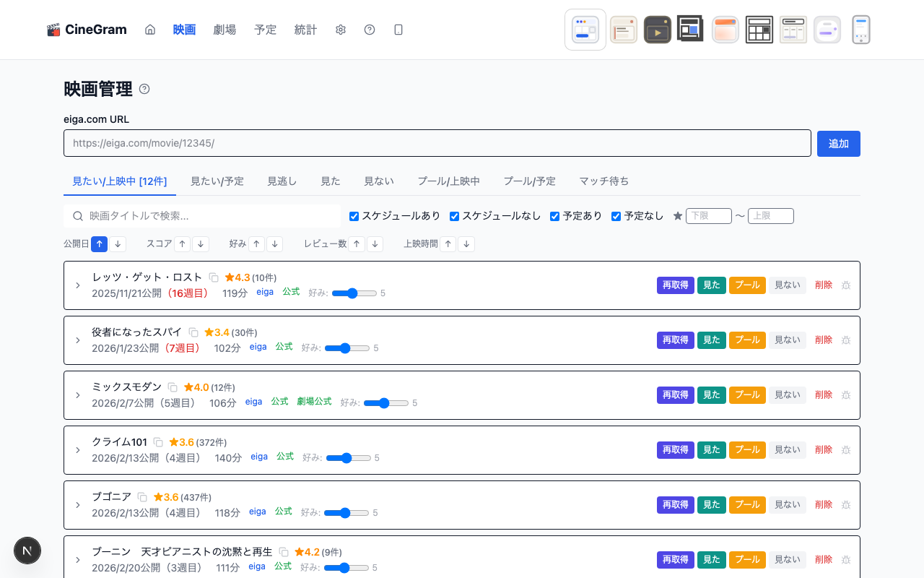Uncheck the スケジュールなし checkbox
924x578 pixels.
tap(454, 215)
